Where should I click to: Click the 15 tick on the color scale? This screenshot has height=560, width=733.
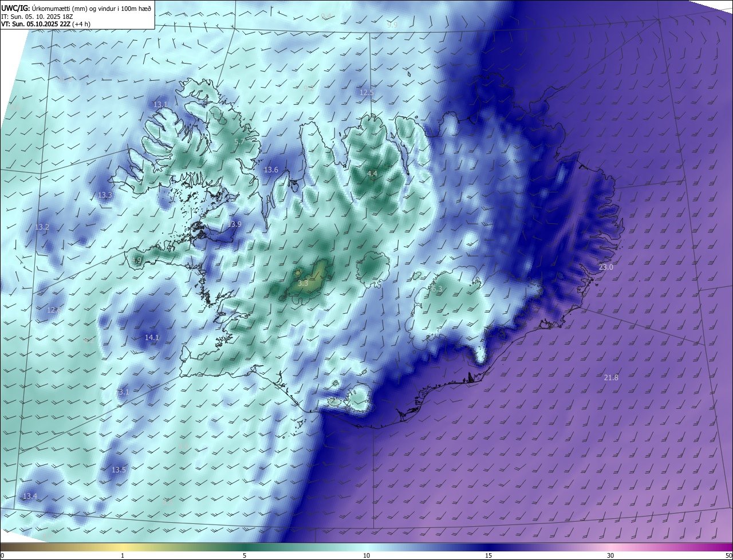[488, 556]
